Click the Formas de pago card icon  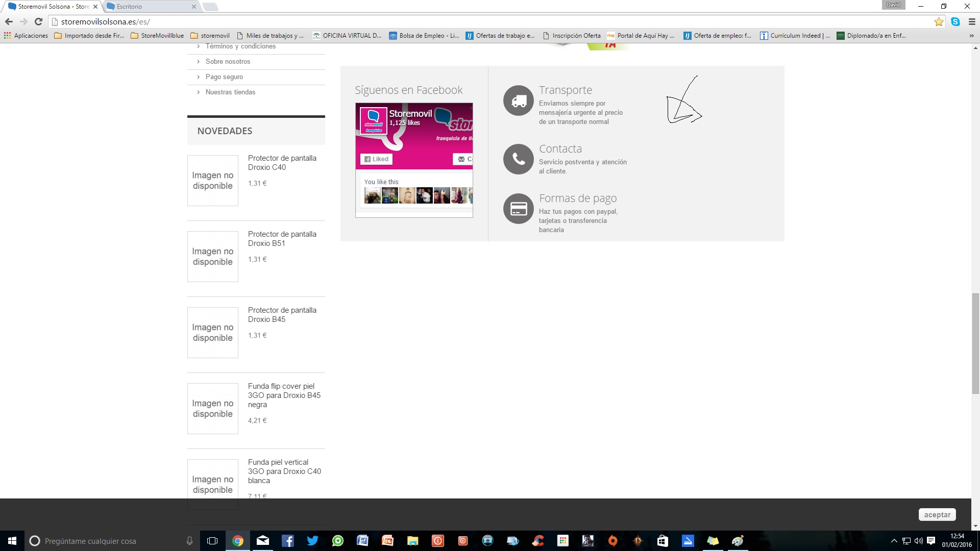pyautogui.click(x=519, y=209)
